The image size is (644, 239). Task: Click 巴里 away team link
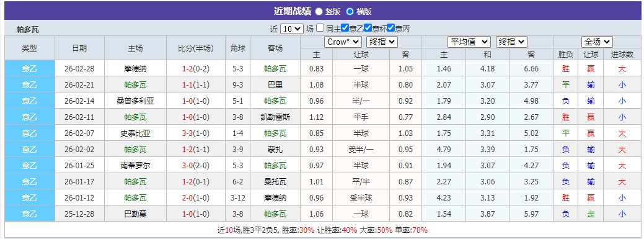coord(275,85)
